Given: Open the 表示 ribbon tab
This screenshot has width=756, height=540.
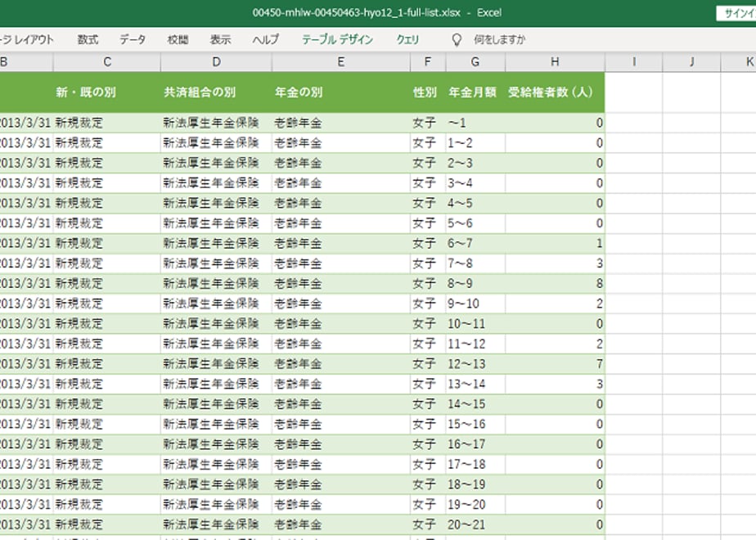Looking at the screenshot, I should [220, 39].
